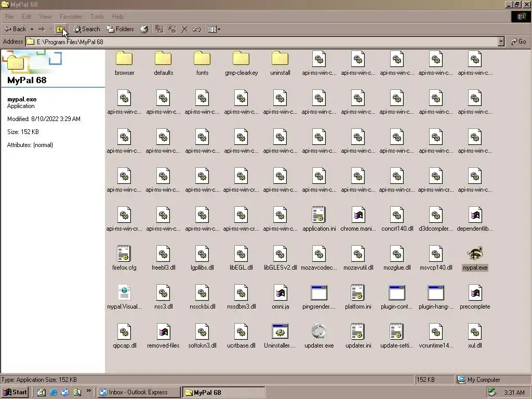Open the Favorites menu
Screen dimensions: 532x399
[71, 16]
